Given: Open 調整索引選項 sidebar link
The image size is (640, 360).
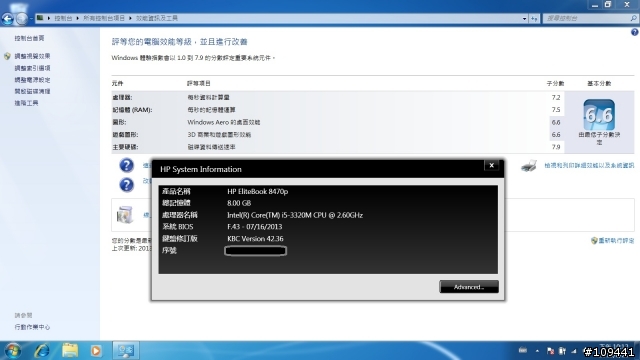Looking at the screenshot, I should [x=32, y=68].
